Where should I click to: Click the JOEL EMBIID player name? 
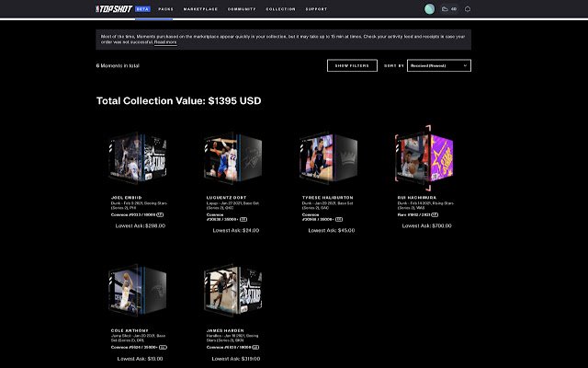(127, 198)
